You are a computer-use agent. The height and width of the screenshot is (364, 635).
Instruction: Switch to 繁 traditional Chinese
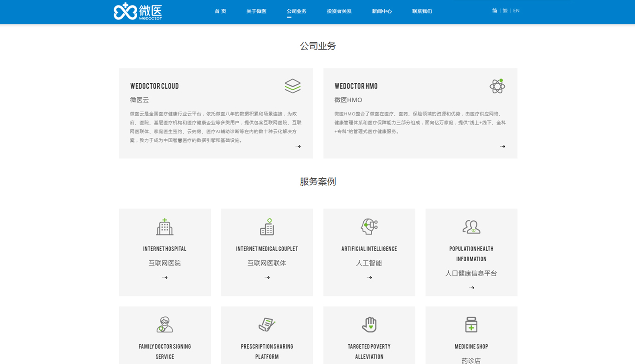pyautogui.click(x=505, y=11)
